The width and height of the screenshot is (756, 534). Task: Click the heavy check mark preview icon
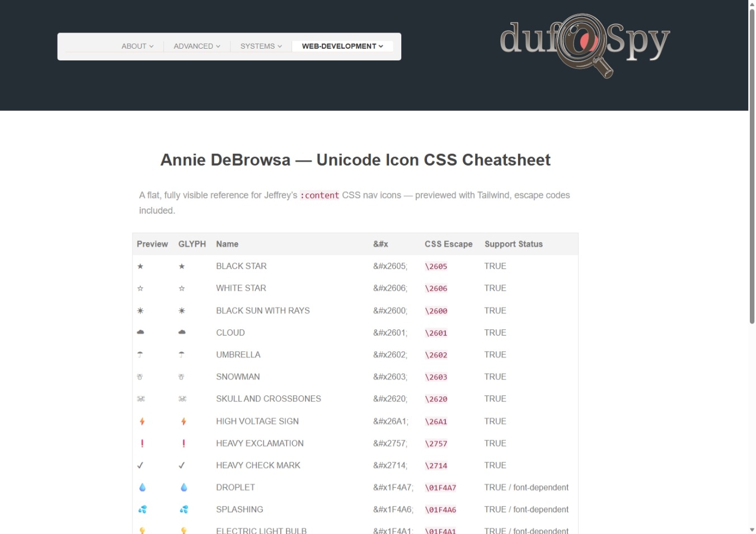[x=140, y=465]
